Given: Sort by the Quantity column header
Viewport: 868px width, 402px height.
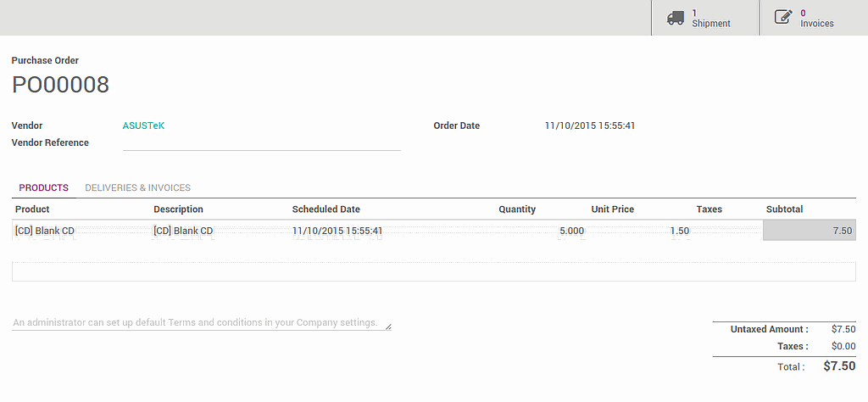Looking at the screenshot, I should coord(516,209).
